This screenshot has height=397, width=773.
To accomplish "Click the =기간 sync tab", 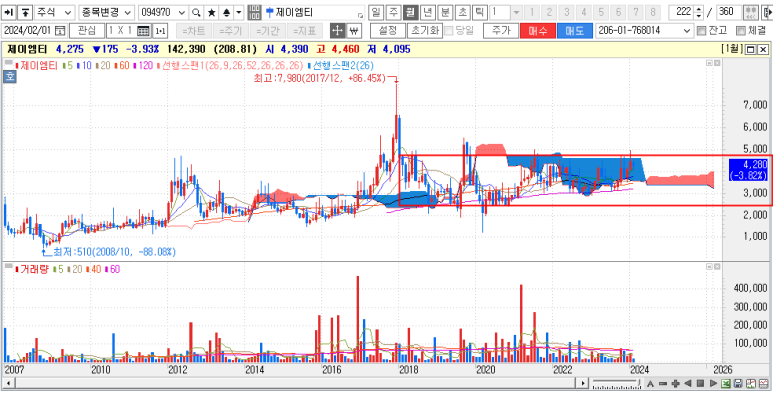I will pos(268,31).
